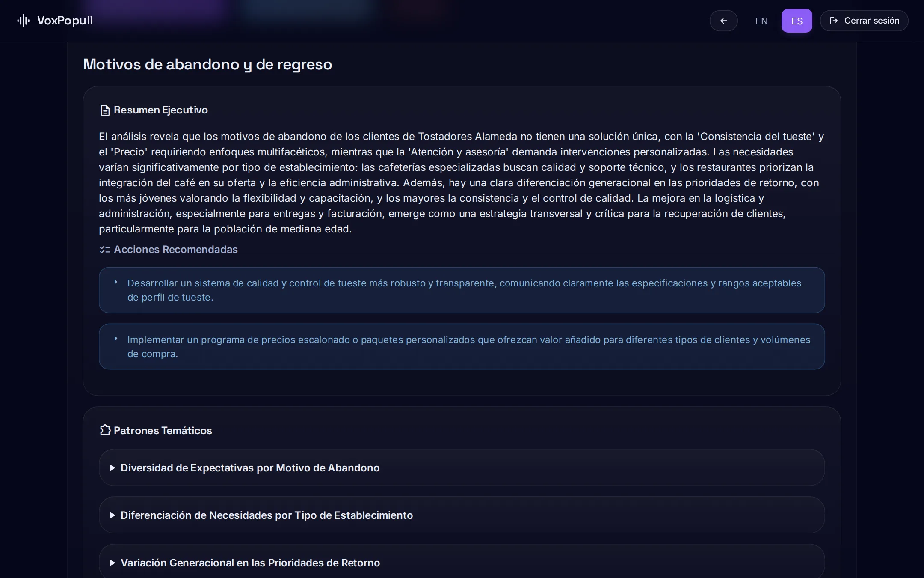Click the bullet arrow of Implementar un programa recommendation
The image size is (924, 578).
116,339
